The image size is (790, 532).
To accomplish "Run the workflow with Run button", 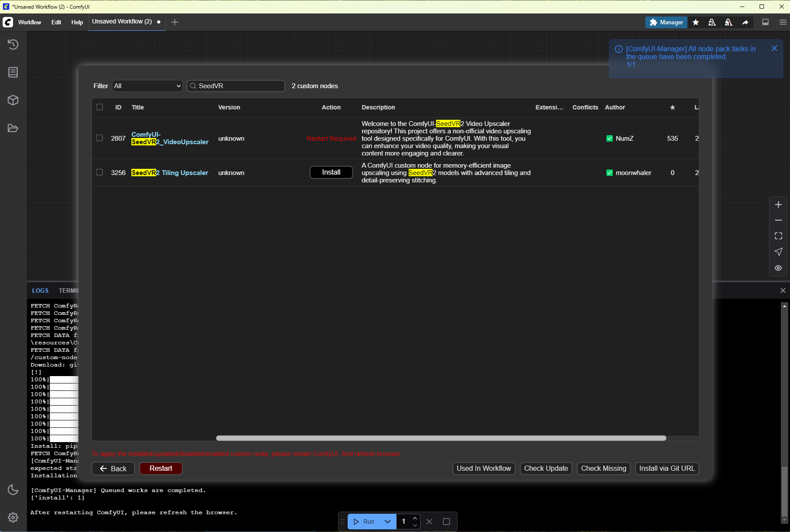I will 364,522.
